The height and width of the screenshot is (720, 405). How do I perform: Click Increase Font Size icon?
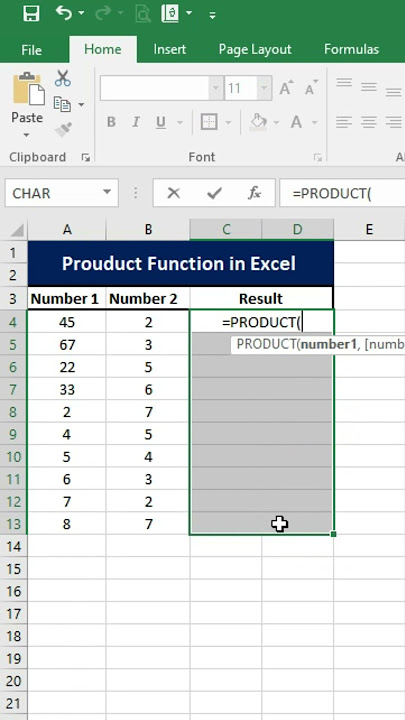click(x=286, y=88)
